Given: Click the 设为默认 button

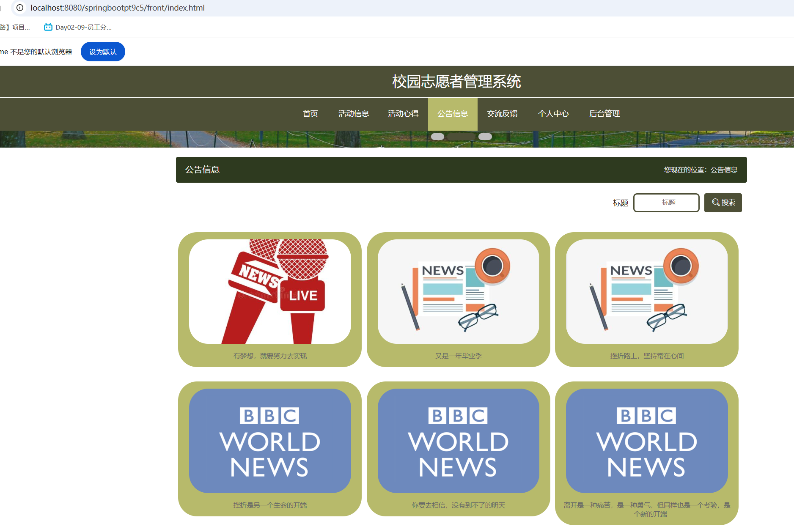Looking at the screenshot, I should click(x=103, y=52).
